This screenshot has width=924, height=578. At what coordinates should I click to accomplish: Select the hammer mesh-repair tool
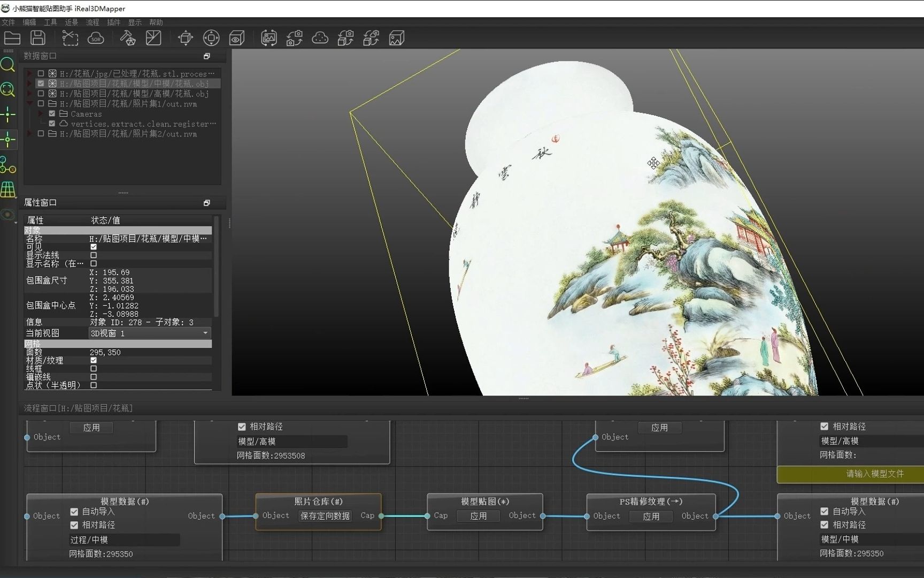pos(128,38)
